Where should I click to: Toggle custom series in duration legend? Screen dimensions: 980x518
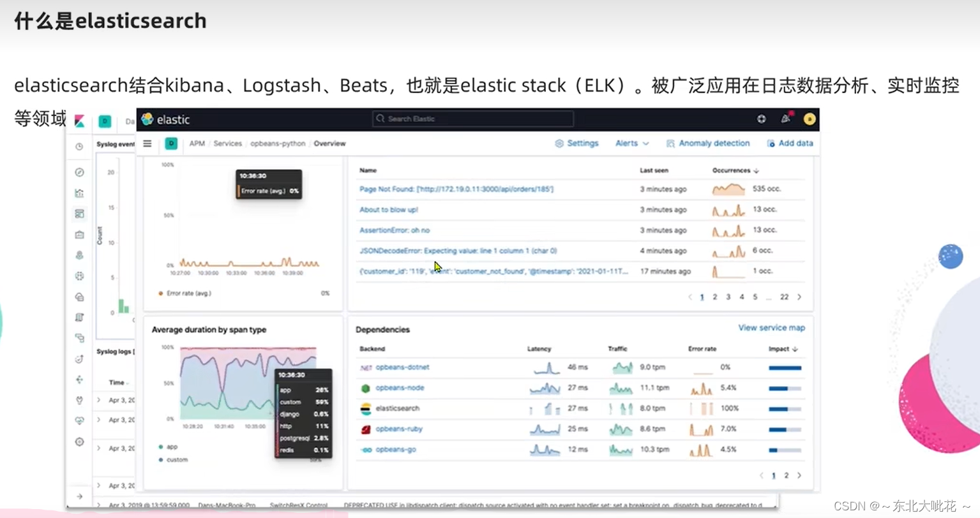click(173, 460)
